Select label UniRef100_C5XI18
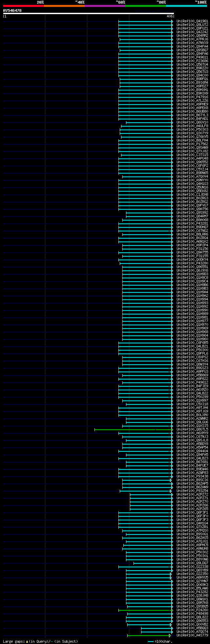The width and height of the screenshot is (210, 644). click(192, 404)
